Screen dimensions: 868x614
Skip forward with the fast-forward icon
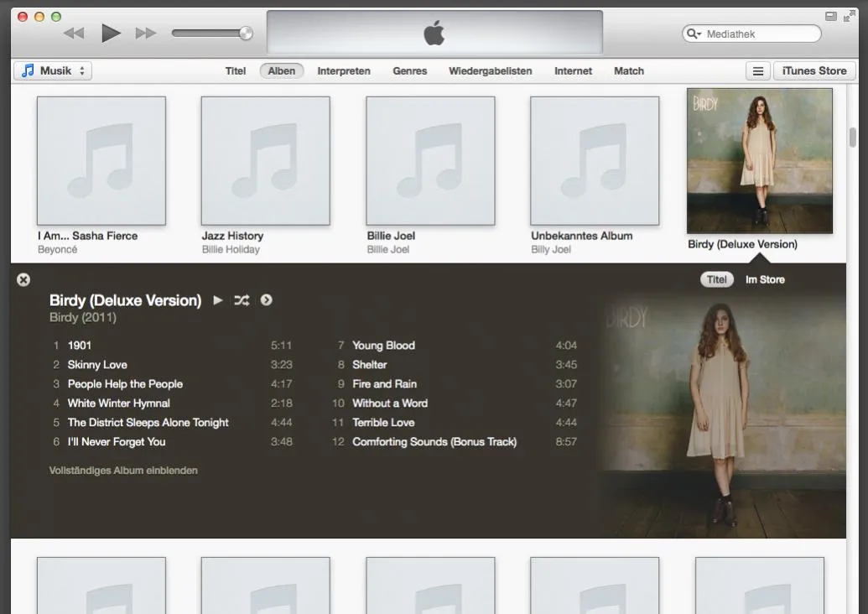pos(146,34)
